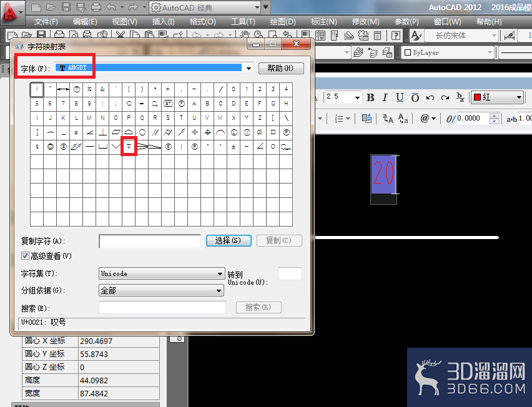Open the Text Style manager icon
Image resolution: width=532 pixels, height=407 pixels.
point(416,36)
